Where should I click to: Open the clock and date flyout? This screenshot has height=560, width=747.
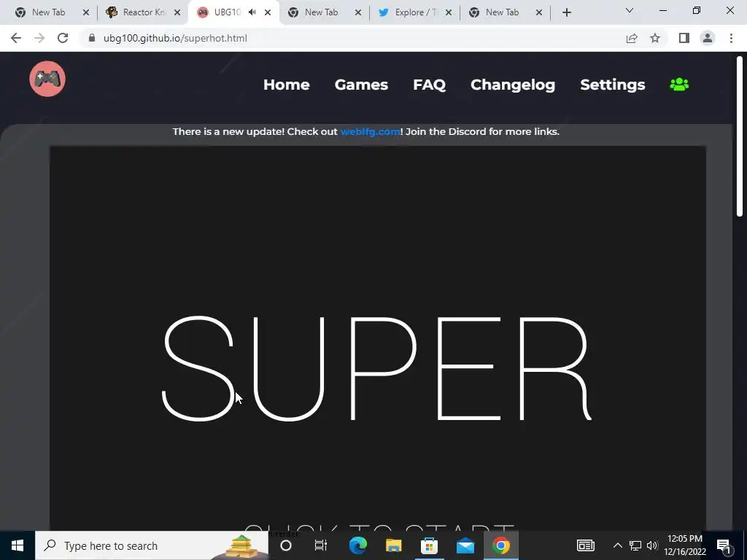(x=684, y=545)
